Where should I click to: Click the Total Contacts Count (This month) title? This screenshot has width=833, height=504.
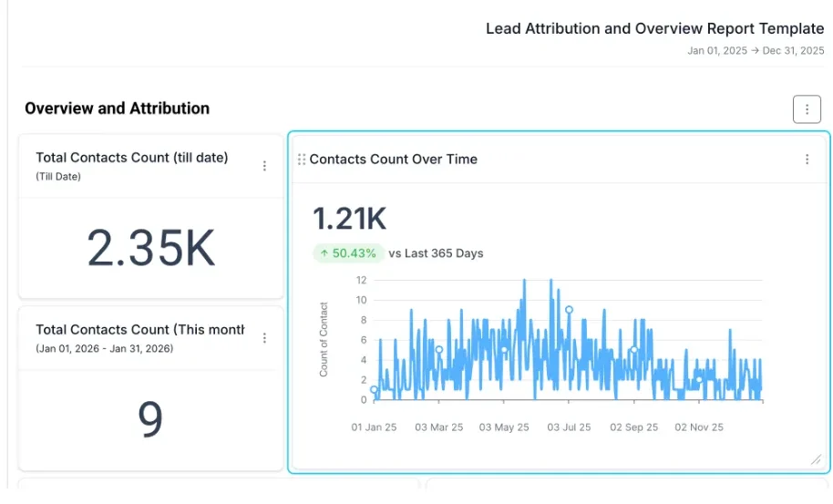coord(140,330)
